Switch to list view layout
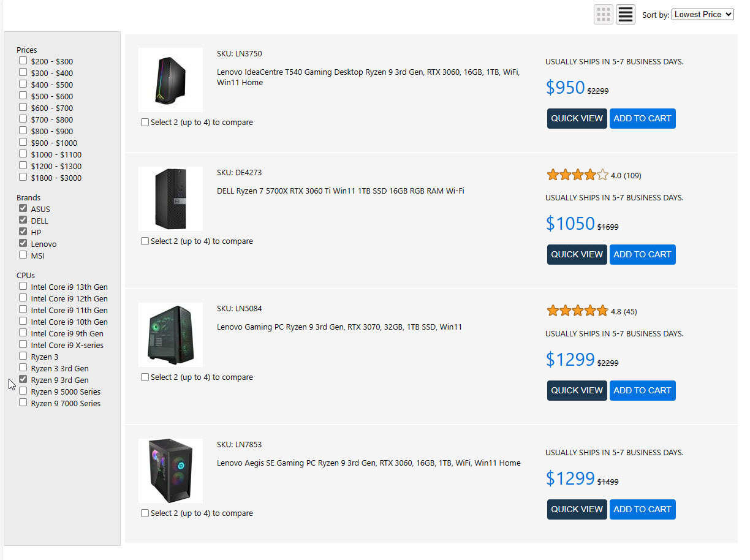Screen dimensions: 750x560 pyautogui.click(x=625, y=14)
